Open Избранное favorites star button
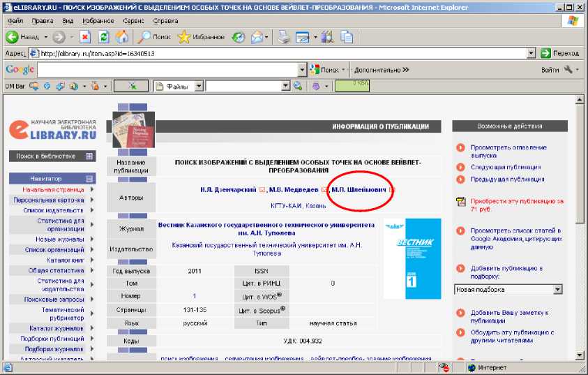Screen dimensions: 588x375 coord(201,37)
